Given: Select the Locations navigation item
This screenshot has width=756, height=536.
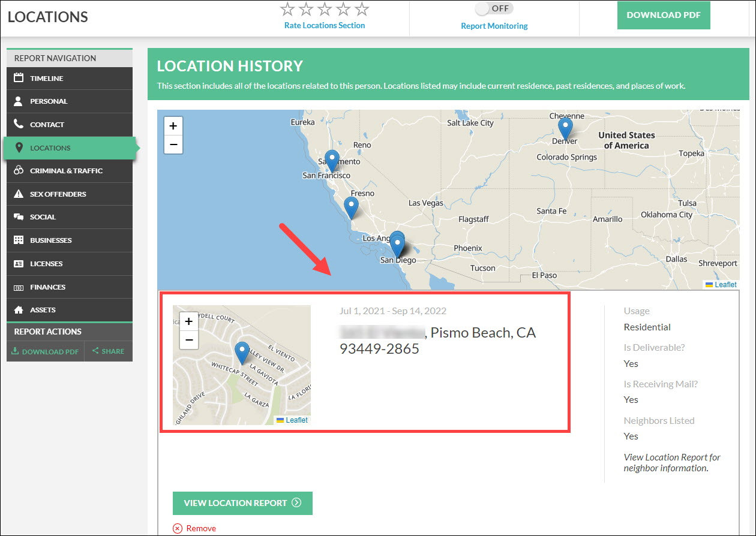Looking at the screenshot, I should pyautogui.click(x=70, y=148).
